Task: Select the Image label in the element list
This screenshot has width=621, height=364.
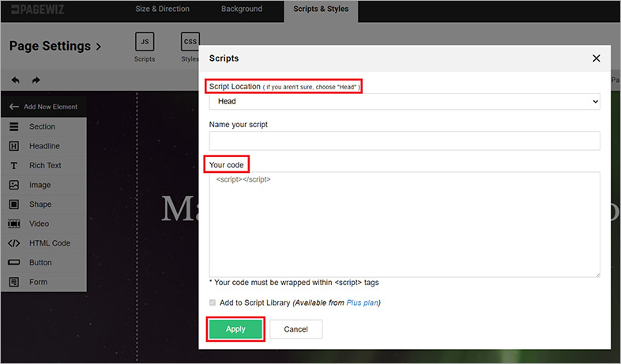Action: coord(40,185)
